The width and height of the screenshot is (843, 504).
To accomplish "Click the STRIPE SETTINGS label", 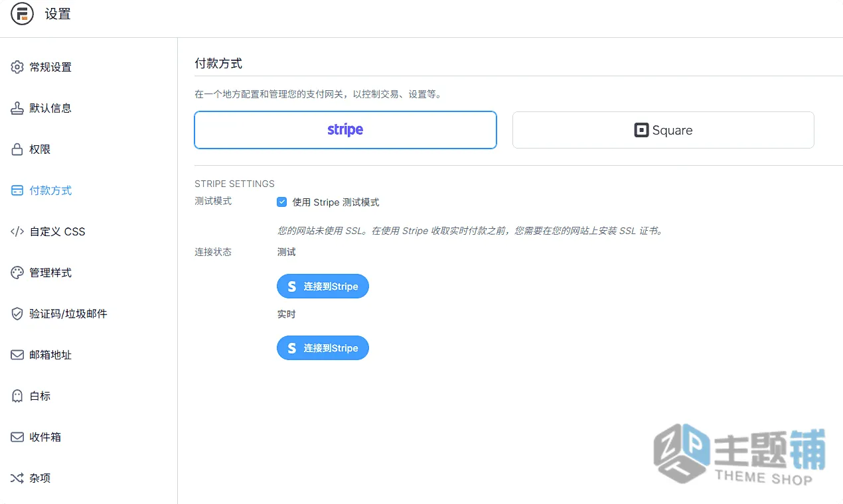I will 234,184.
